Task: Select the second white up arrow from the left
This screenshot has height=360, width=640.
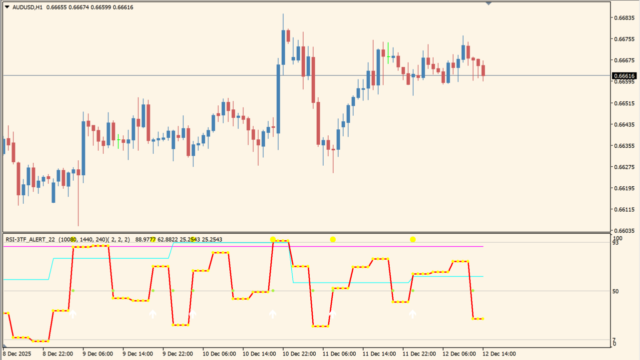Action: click(x=153, y=313)
